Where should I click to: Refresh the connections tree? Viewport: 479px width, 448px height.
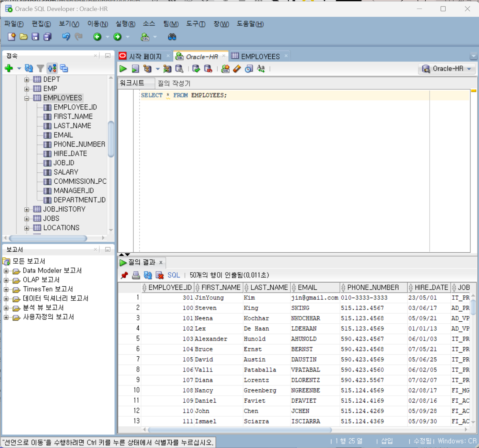[x=29, y=68]
